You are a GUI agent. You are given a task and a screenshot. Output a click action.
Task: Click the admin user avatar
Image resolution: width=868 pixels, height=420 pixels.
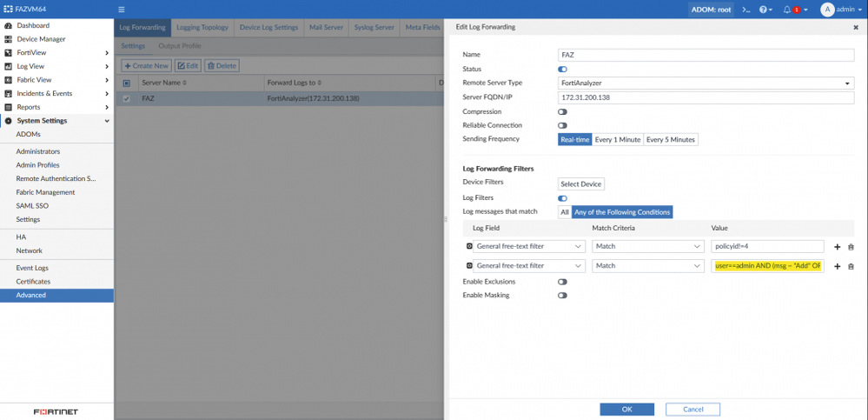coord(827,10)
